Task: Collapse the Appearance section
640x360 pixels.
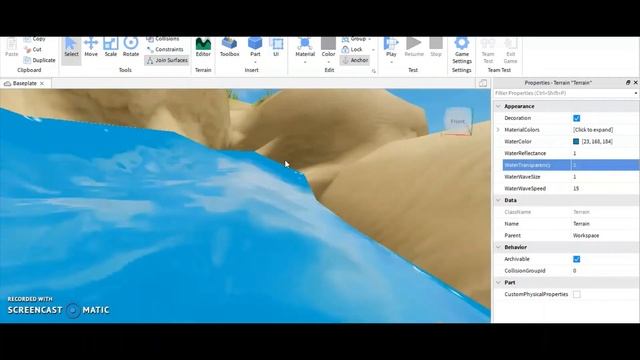Action: click(x=498, y=106)
